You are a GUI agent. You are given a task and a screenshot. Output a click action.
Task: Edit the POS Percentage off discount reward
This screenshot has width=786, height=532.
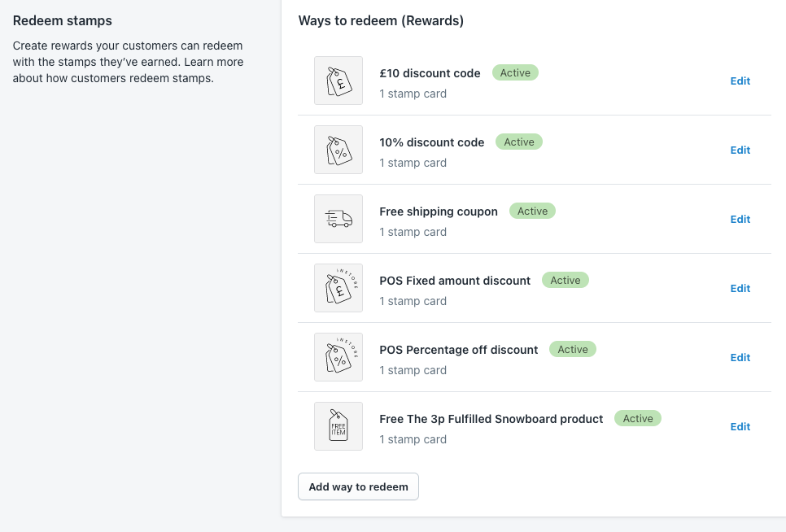pos(740,357)
